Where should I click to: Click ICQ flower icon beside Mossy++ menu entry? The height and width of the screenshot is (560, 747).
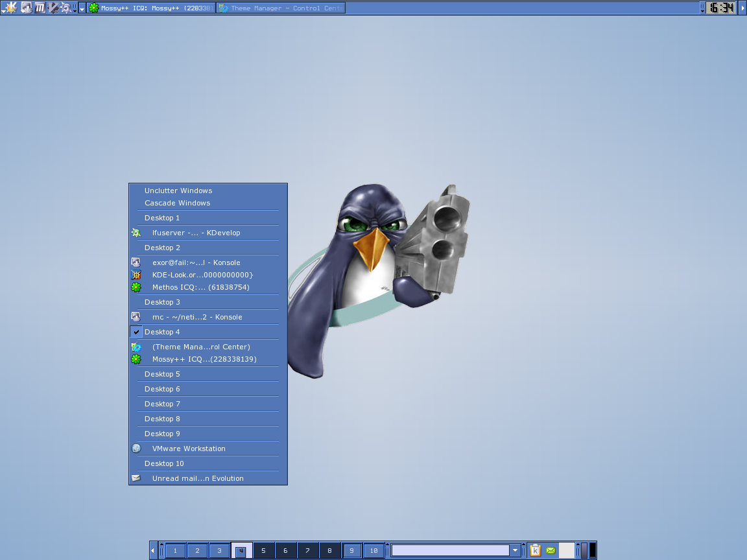pos(136,359)
